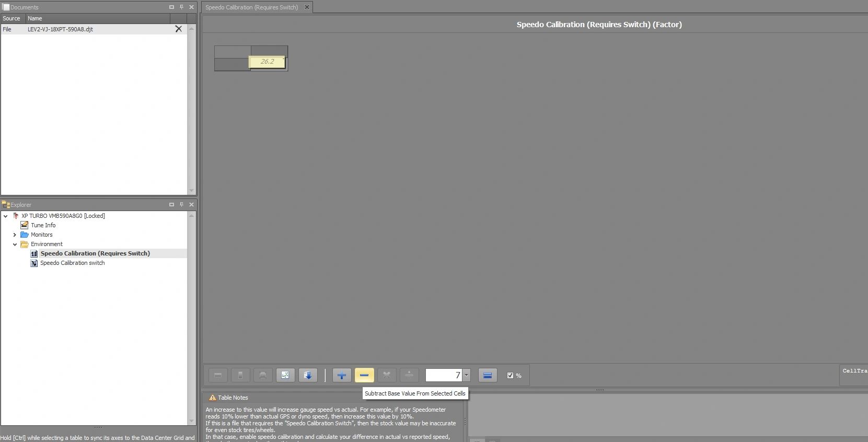Select LEV2-VJ-18XPT-590A8.djt file row
This screenshot has width=868, height=442.
tap(94, 29)
